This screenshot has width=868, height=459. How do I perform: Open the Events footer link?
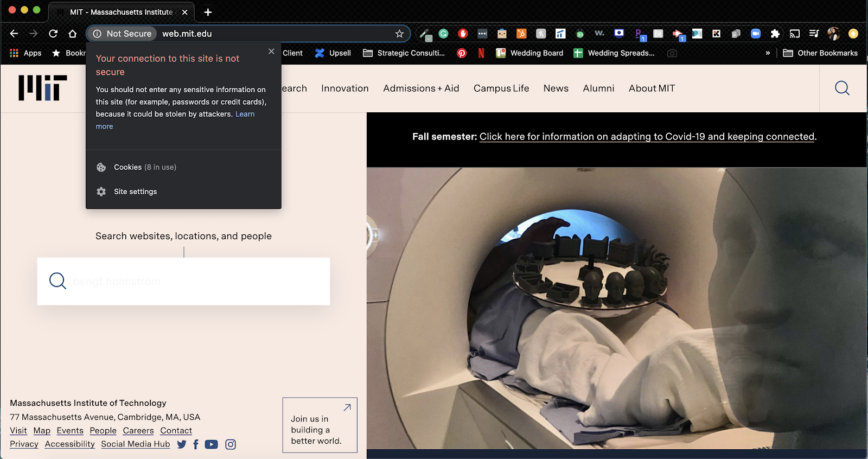coord(70,431)
